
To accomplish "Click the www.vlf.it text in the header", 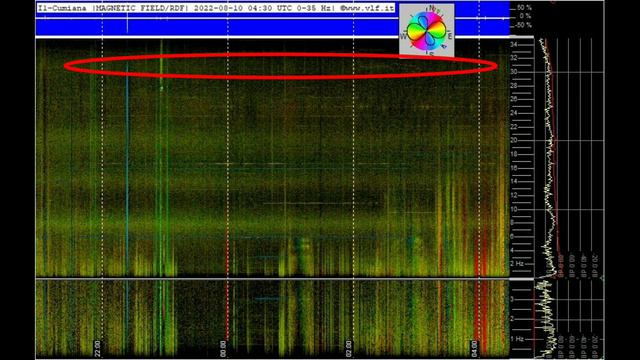I will click(x=367, y=8).
